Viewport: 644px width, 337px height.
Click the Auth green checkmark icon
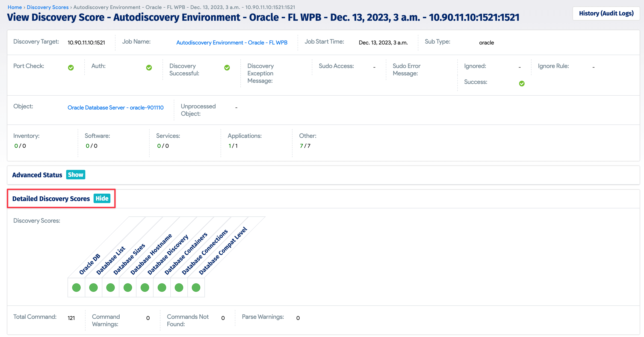click(149, 68)
